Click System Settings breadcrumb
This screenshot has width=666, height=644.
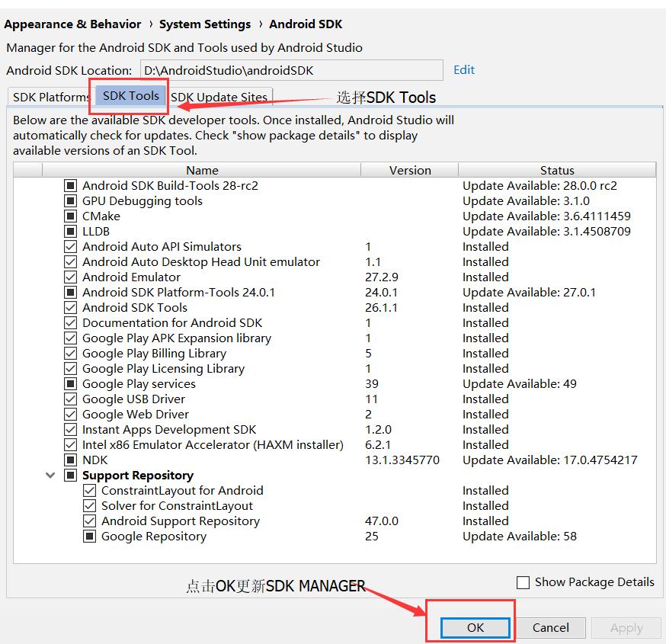tap(205, 24)
